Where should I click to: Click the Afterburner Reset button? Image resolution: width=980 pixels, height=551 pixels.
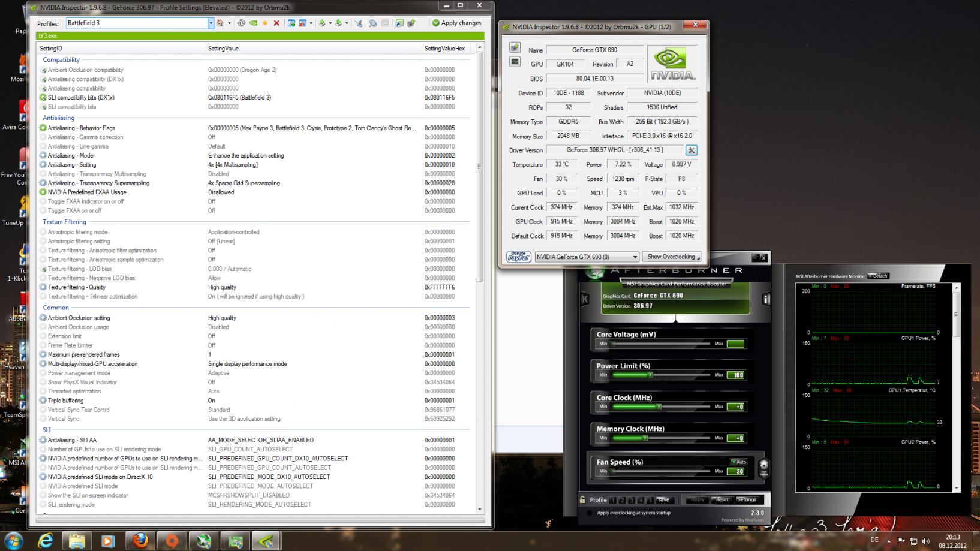tap(722, 499)
